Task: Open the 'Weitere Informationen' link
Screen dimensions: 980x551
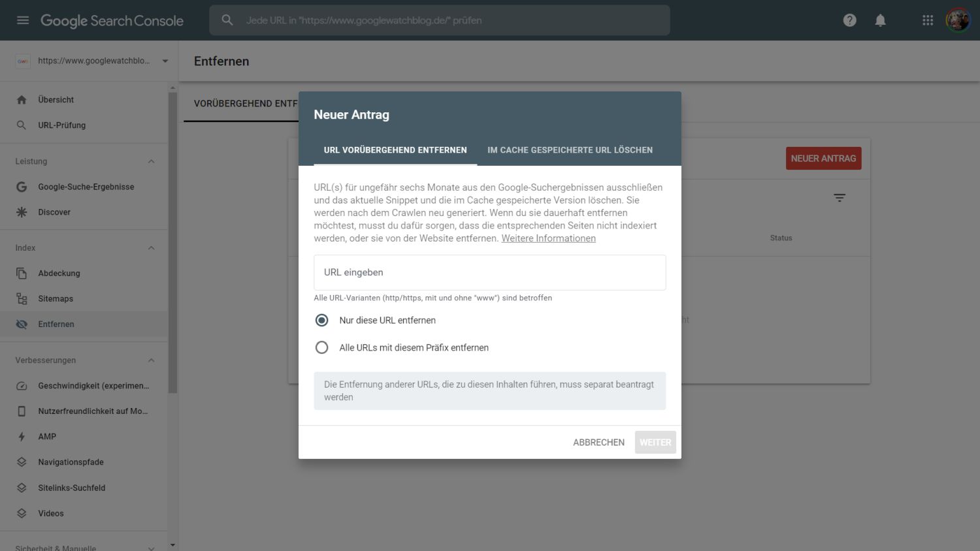Action: [548, 238]
